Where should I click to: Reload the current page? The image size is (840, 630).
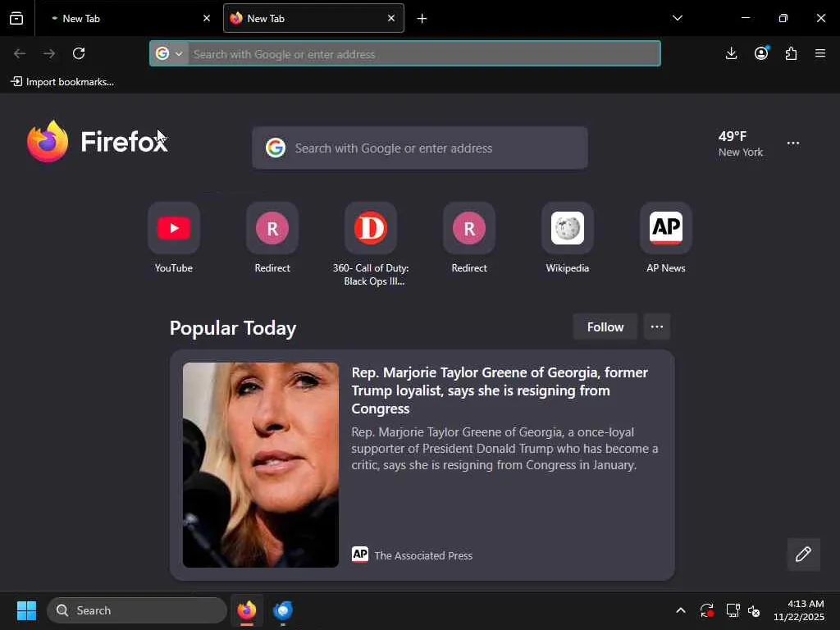point(79,53)
